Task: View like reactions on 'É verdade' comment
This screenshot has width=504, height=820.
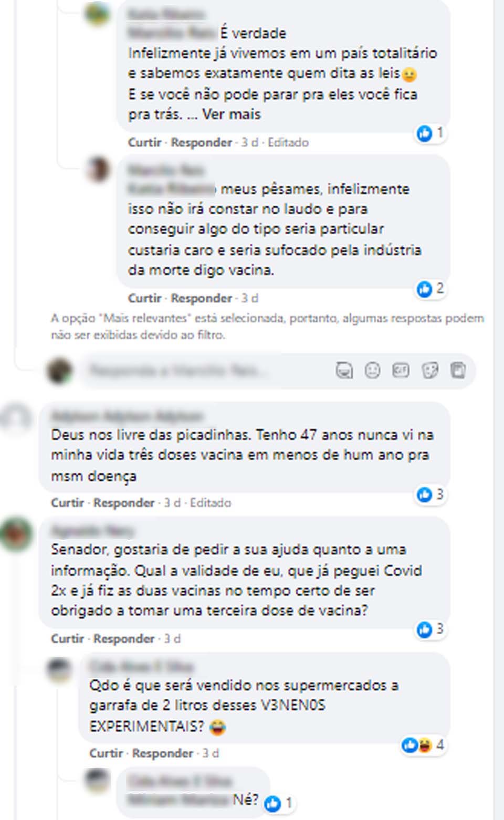Action: pyautogui.click(x=430, y=133)
